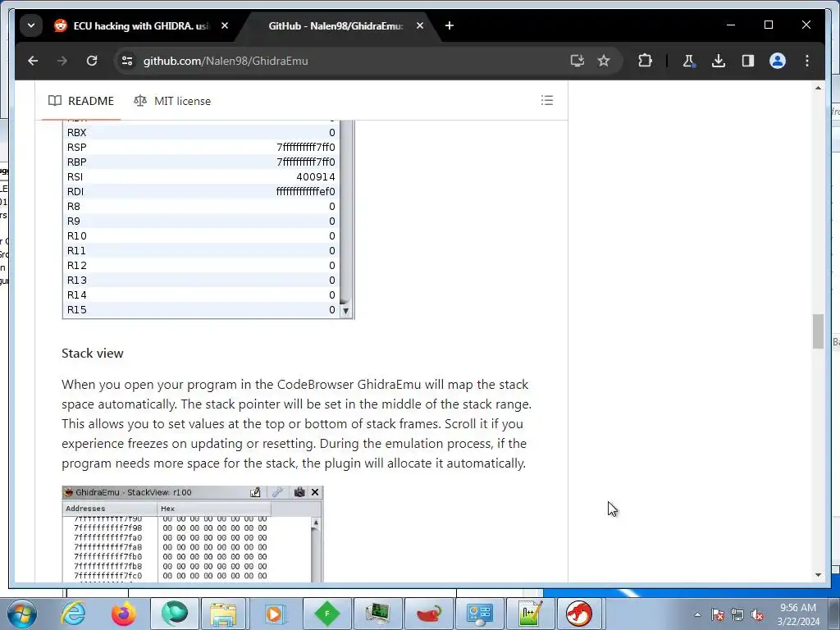The width and height of the screenshot is (840, 630).
Task: Open the Windows Start menu
Action: coord(22,614)
